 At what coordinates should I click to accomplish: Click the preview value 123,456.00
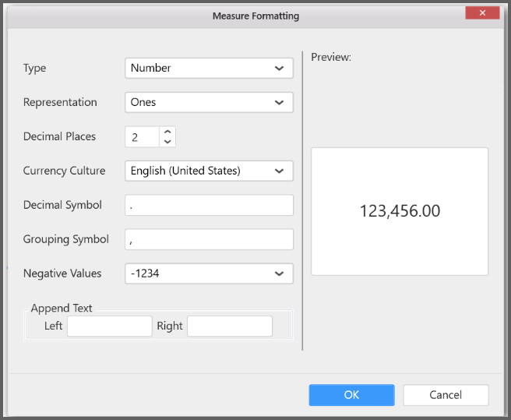[399, 211]
